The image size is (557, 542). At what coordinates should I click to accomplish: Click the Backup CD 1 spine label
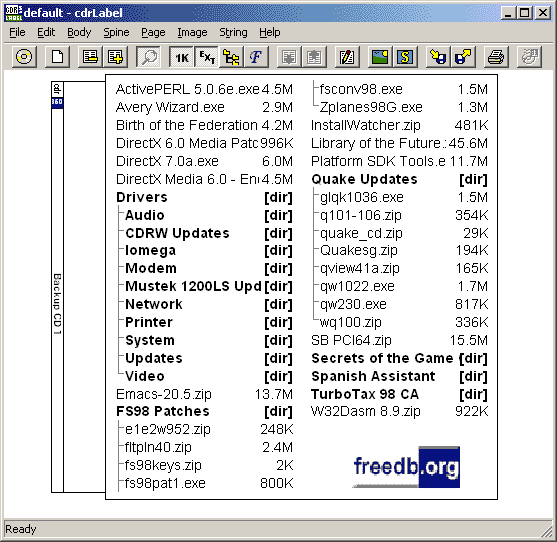(57, 304)
